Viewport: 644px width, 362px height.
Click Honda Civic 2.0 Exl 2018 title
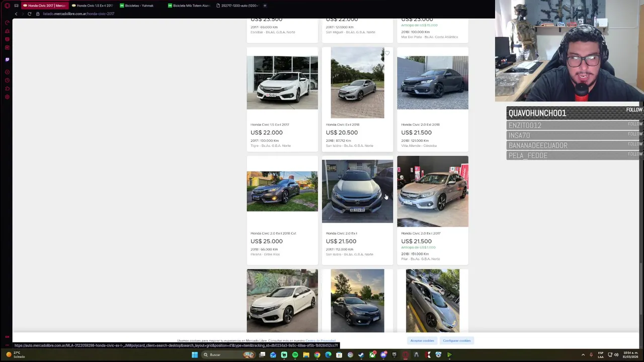420,125
